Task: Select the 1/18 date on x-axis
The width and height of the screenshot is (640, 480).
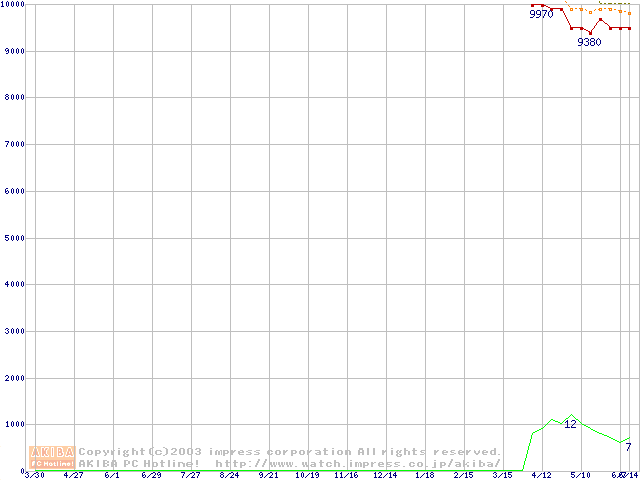Action: tap(424, 476)
